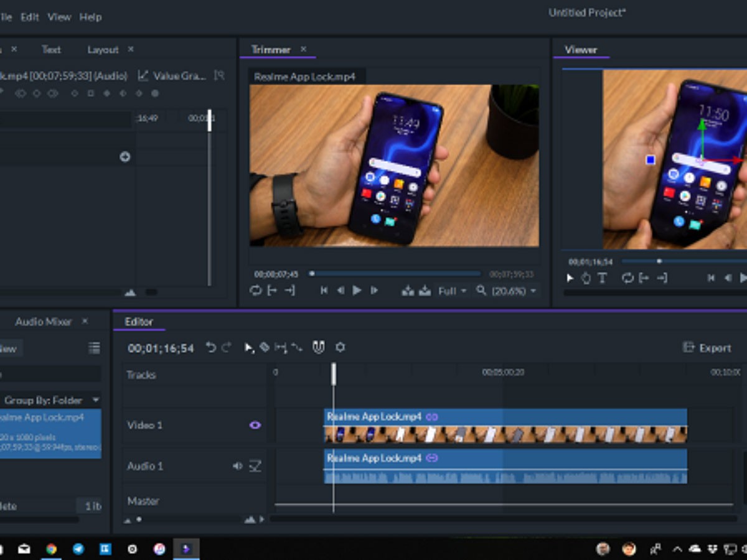This screenshot has height=560, width=747.
Task: Select the Realme App Lock.mp4 video clip thumbnails
Action: pos(505,434)
